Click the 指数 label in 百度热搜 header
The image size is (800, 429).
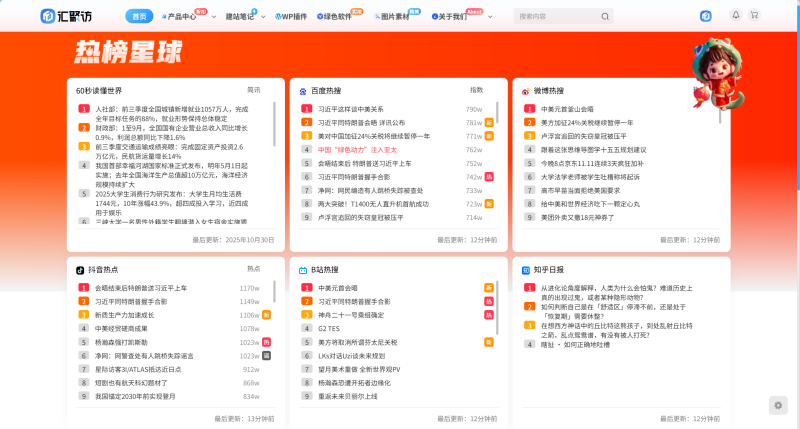476,90
